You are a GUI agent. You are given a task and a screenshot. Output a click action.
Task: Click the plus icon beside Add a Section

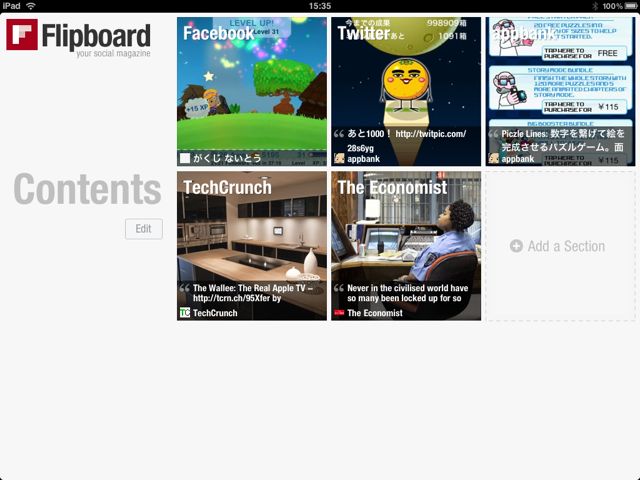point(516,246)
